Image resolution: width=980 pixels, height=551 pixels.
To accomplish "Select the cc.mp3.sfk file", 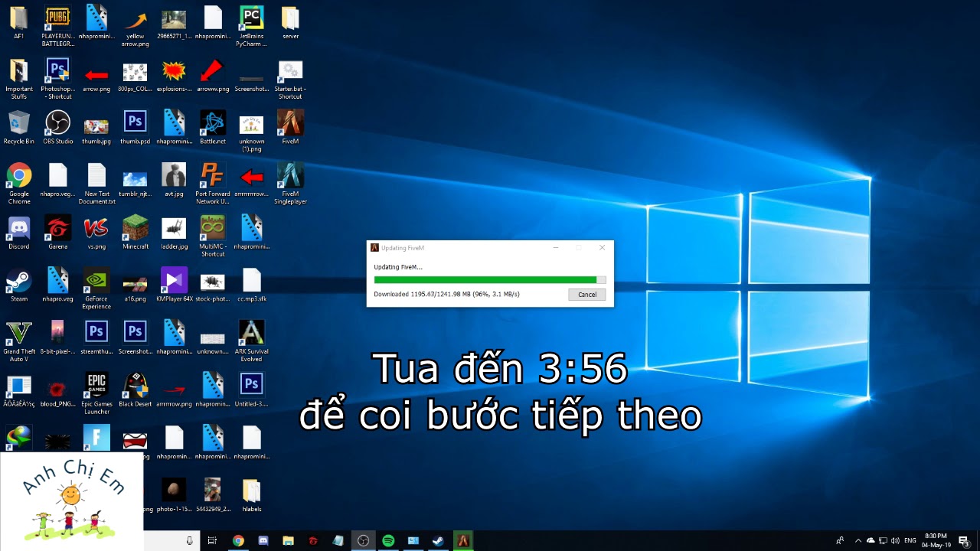I will [x=252, y=285].
